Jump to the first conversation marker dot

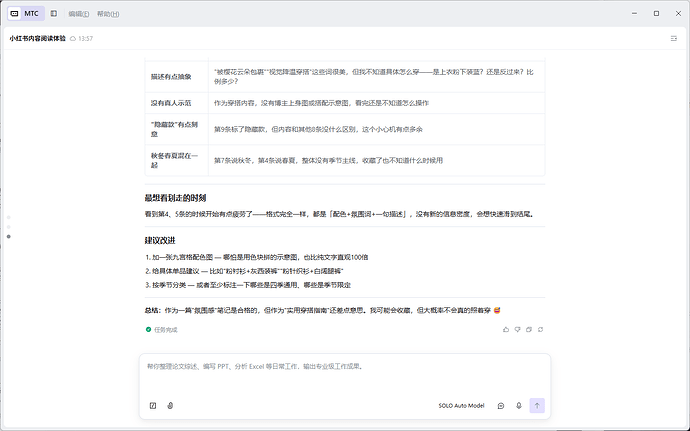tap(9, 217)
